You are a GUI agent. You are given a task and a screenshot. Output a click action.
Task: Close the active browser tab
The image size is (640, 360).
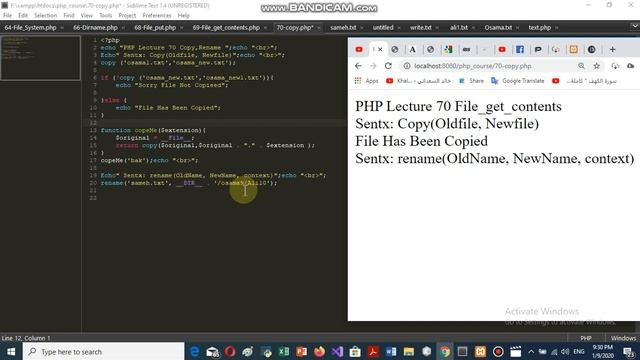point(380,49)
